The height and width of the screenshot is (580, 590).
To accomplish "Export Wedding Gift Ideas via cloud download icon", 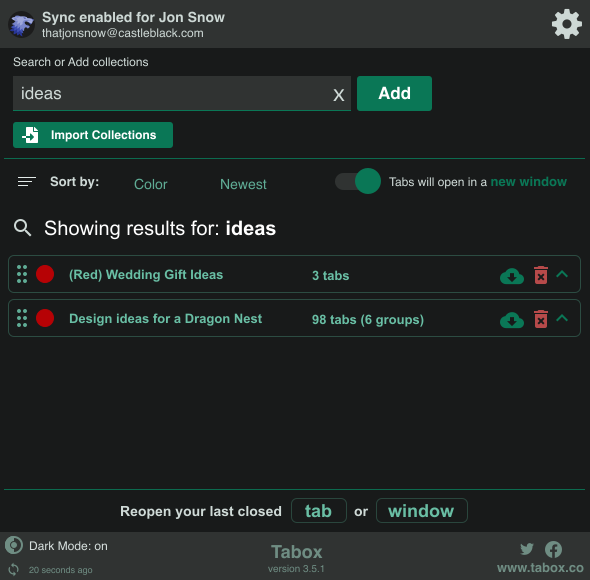I will point(512,276).
